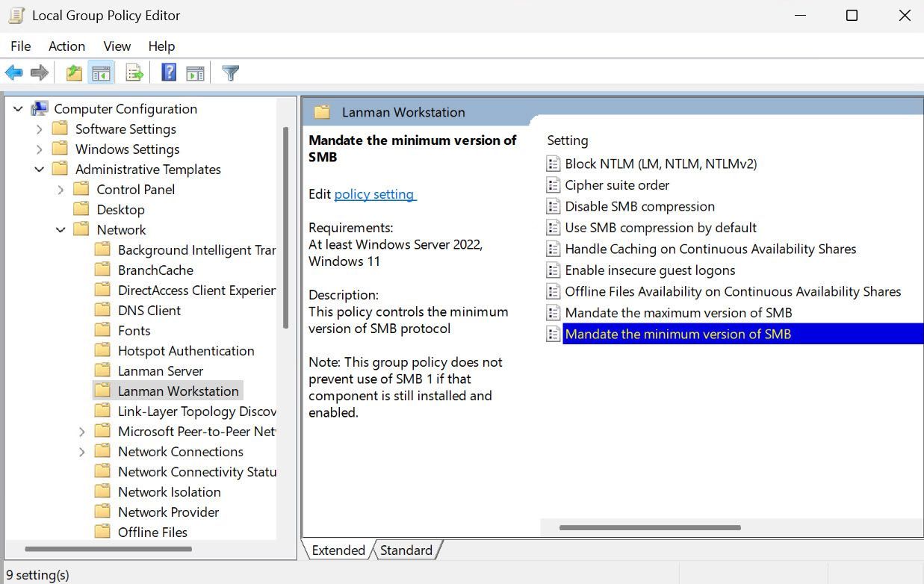Click the Up one level folder icon
This screenshot has width=924, height=584.
[73, 72]
